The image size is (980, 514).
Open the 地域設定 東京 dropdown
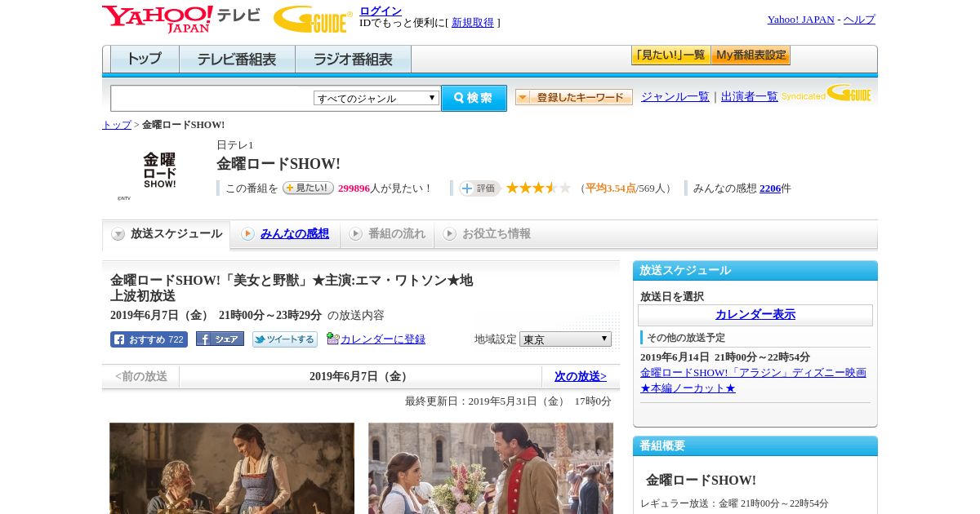pyautogui.click(x=565, y=339)
